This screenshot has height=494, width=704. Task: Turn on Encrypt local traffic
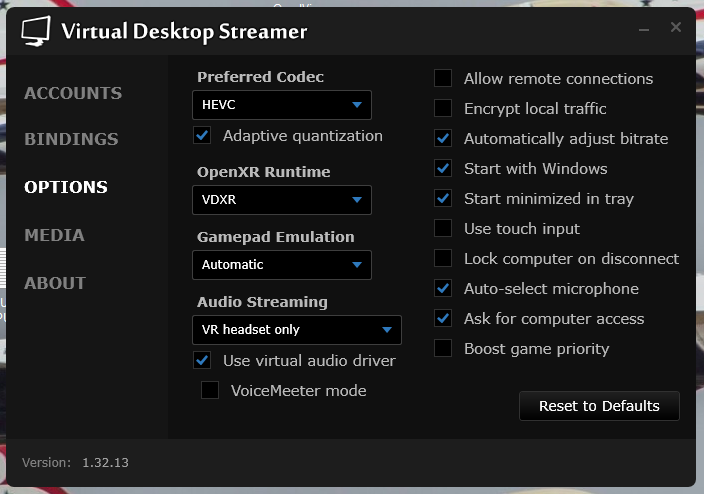tap(443, 108)
